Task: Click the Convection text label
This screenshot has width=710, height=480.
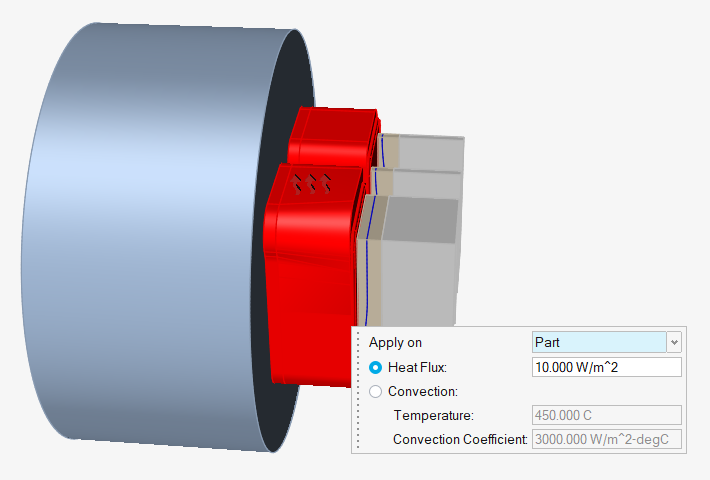Action: point(422,391)
